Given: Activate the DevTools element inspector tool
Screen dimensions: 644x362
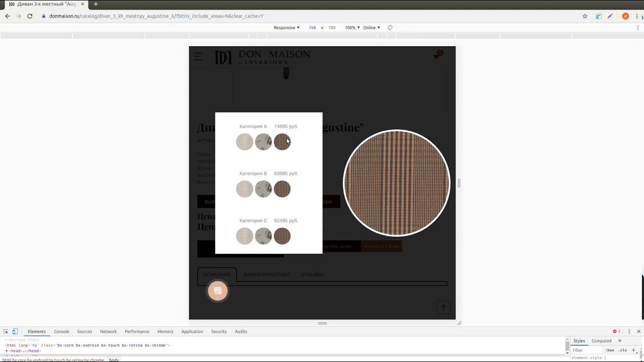Looking at the screenshot, I should tap(6, 331).
